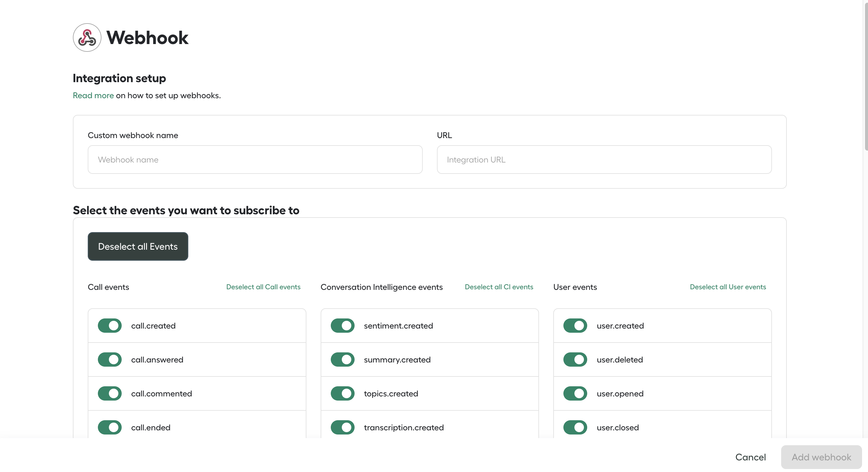Turn off summary.created event
The height and width of the screenshot is (472, 868).
(x=342, y=360)
